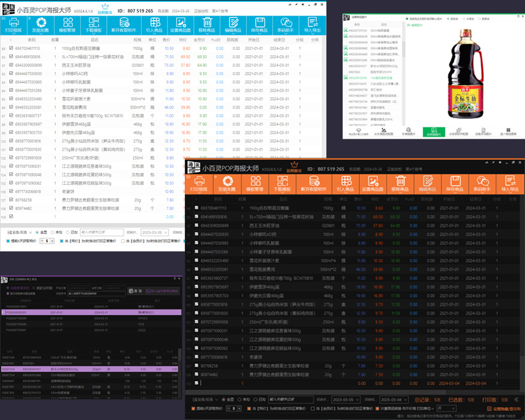Screen dimensions: 525x420
Task: Select 全显 radio in blue window
Action: pyautogui.click(x=37, y=232)
